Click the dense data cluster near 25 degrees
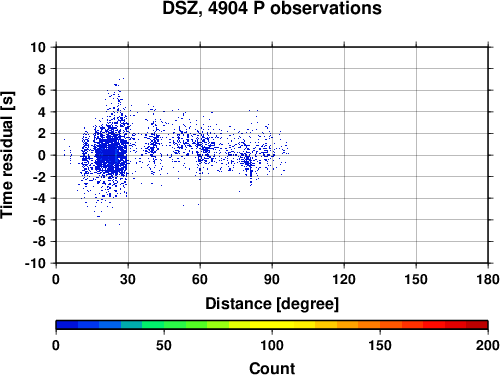This screenshot has width=500, height=375. tap(111, 155)
